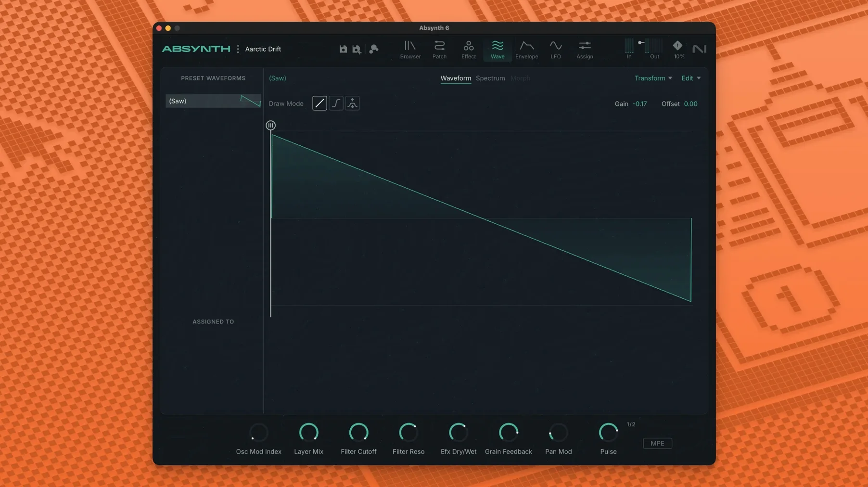Click the output level meter
Image resolution: width=868 pixels, height=487 pixels.
[654, 46]
